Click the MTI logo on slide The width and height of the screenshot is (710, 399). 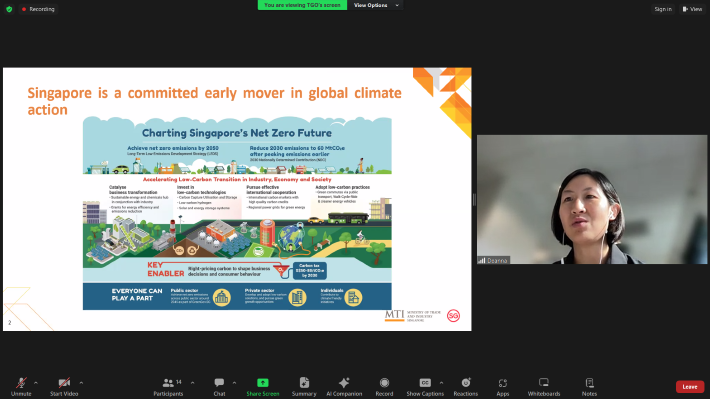tap(394, 315)
